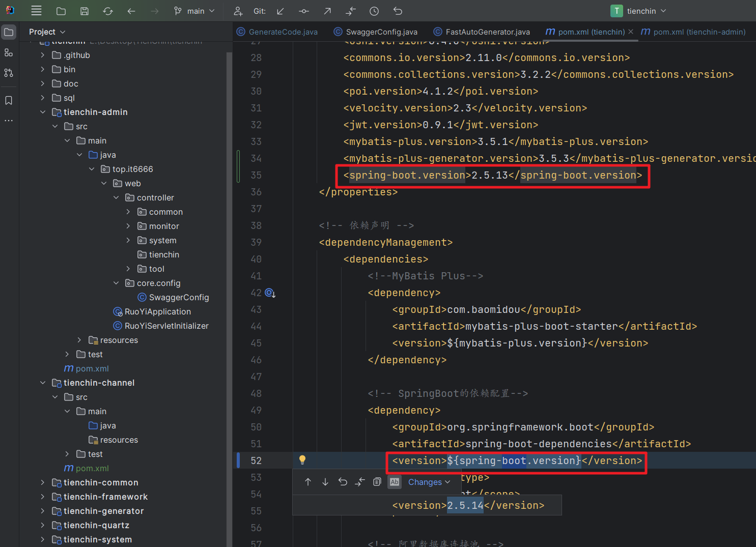Click the Save All toolbar icon
Image resolution: width=756 pixels, height=547 pixels.
tap(85, 11)
